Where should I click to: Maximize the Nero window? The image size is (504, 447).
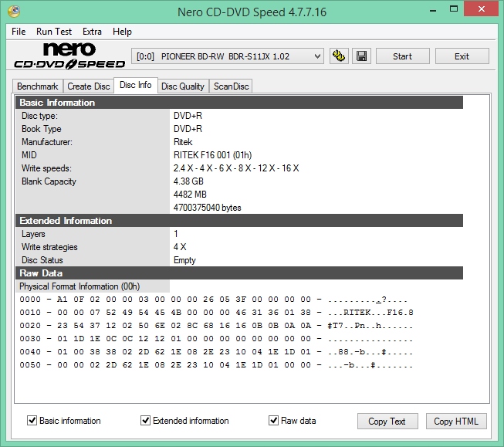454,9
